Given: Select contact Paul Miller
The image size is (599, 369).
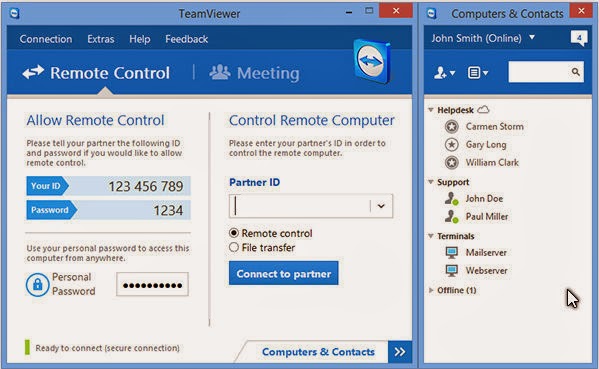Looking at the screenshot, I should (x=487, y=217).
